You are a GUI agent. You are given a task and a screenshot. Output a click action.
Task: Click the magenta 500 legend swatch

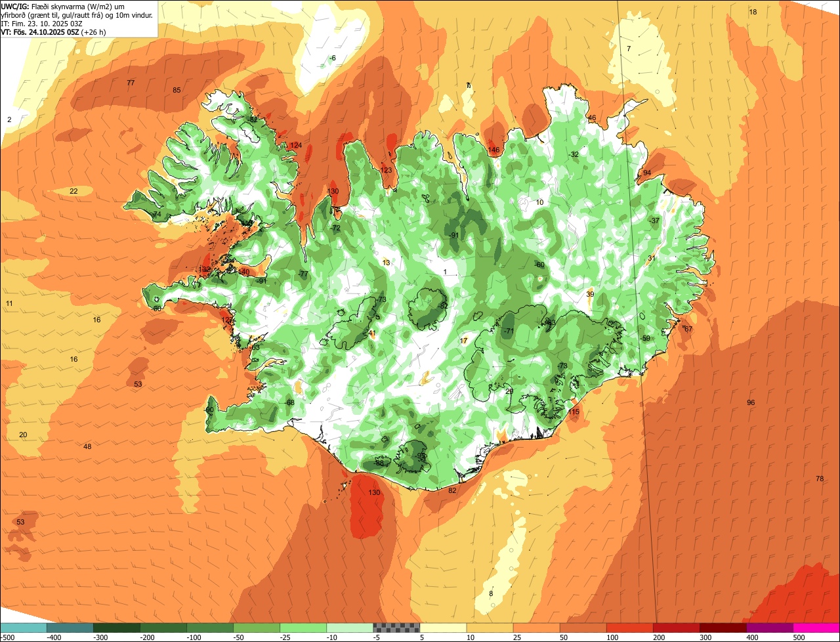point(816,627)
